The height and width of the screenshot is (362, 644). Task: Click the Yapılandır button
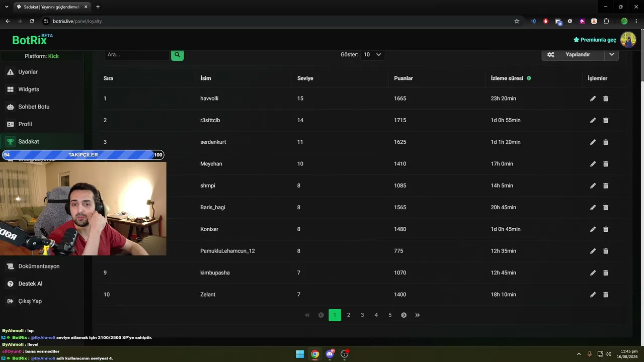pyautogui.click(x=574, y=55)
